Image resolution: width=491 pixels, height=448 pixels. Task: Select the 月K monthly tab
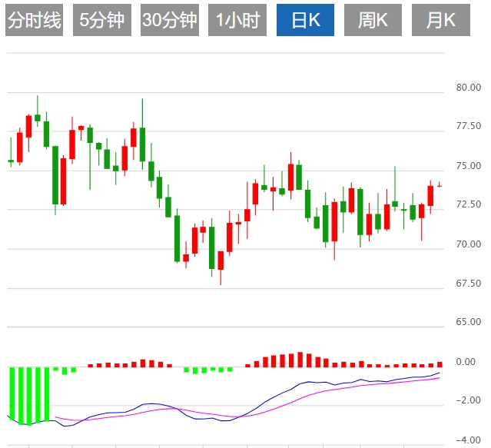click(440, 21)
